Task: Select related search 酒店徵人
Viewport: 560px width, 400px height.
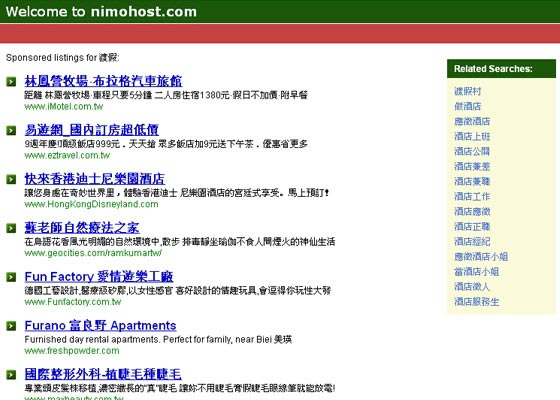Action: click(x=472, y=286)
